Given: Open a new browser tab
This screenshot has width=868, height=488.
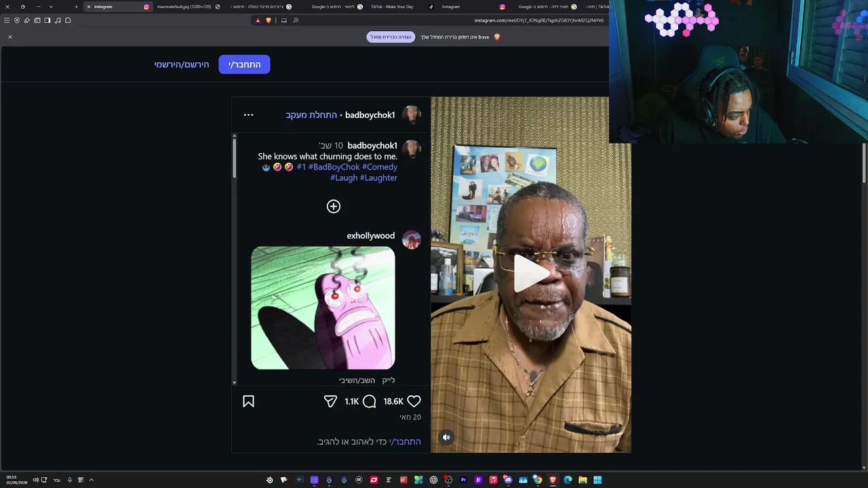Looking at the screenshot, I should tap(76, 7).
